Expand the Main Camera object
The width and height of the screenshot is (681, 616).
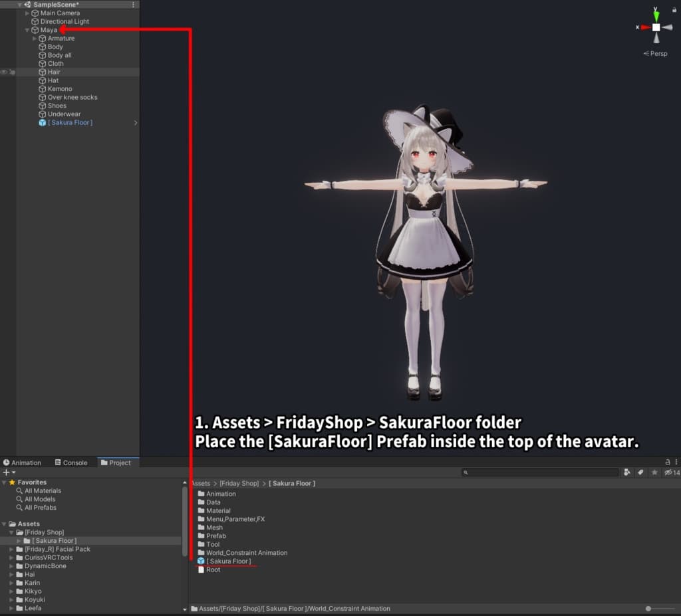27,13
